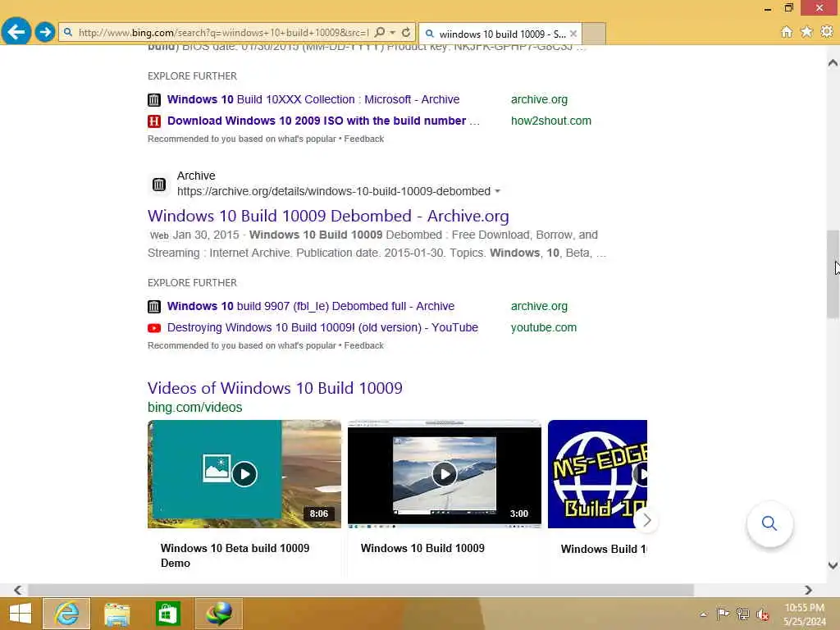Click the floating round search button

(x=769, y=523)
